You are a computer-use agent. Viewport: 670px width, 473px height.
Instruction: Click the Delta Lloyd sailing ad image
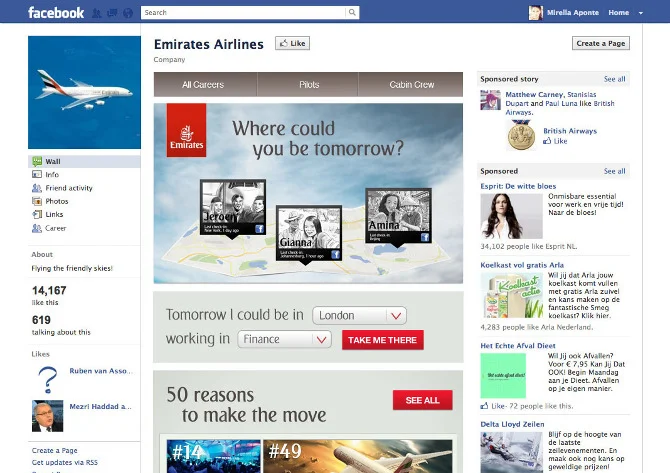[x=511, y=452]
